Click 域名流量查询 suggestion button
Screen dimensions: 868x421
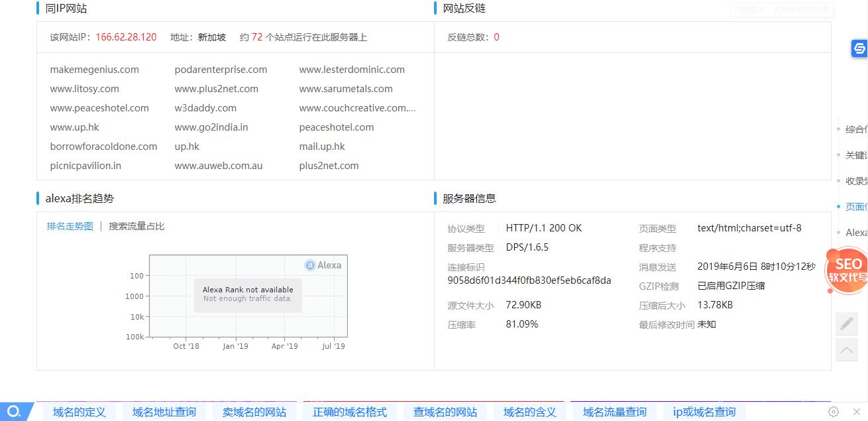(x=614, y=412)
